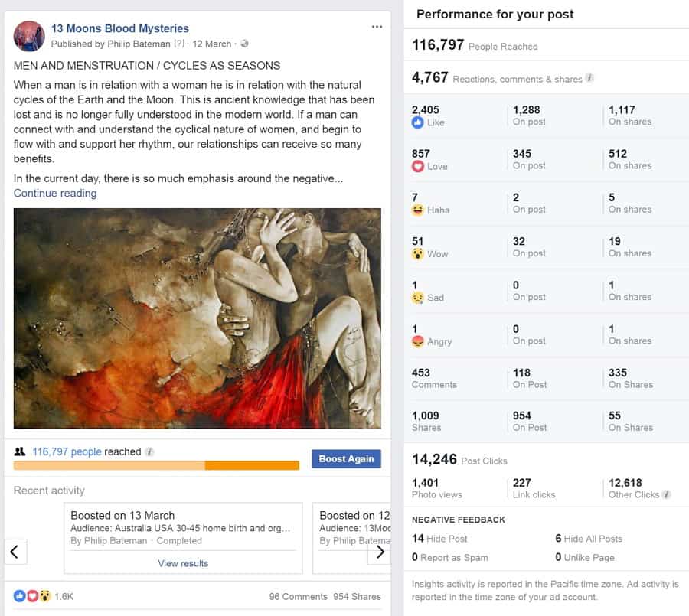The height and width of the screenshot is (616, 689).
Task: Open the 954 Shares link
Action: tap(357, 596)
